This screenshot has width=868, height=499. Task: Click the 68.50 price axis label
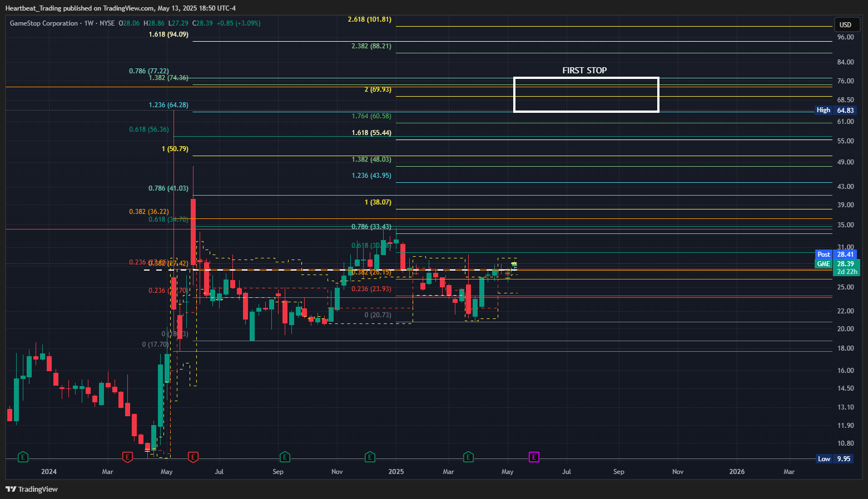click(845, 100)
